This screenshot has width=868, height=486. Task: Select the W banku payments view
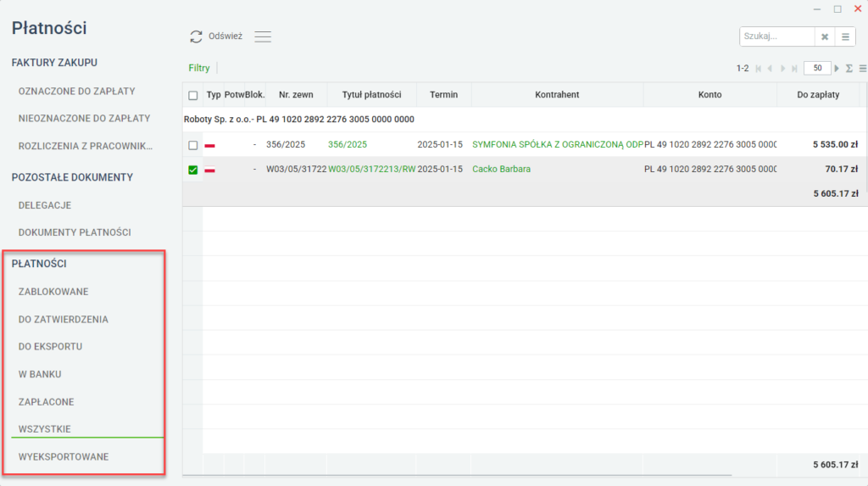pos(40,374)
